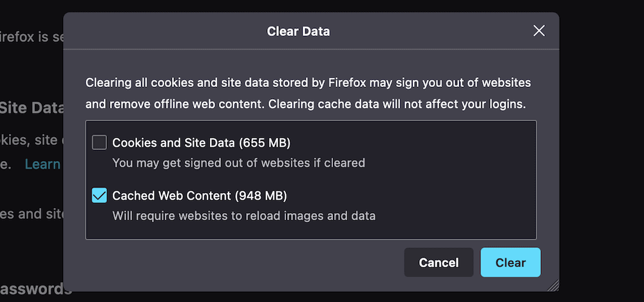Open the Learn more link behind dialog
The height and width of the screenshot is (302, 644).
(43, 164)
